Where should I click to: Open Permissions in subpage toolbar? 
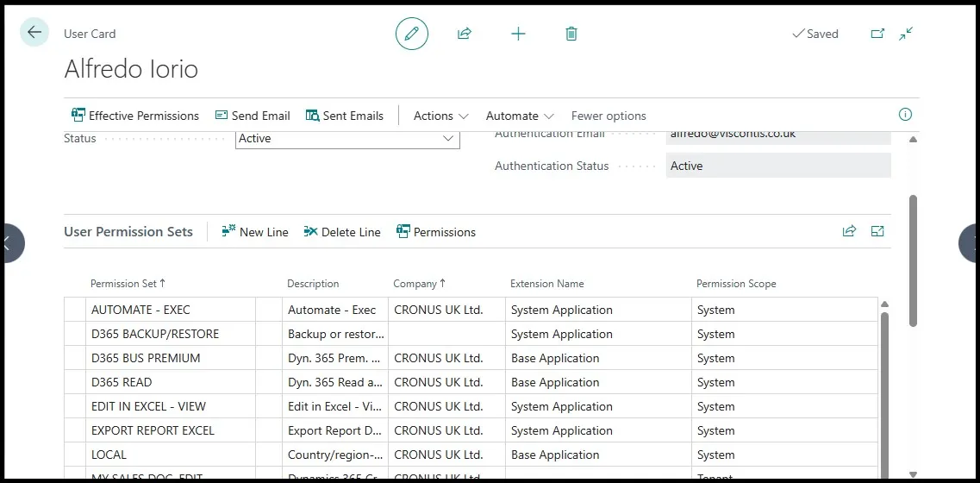[x=435, y=232]
